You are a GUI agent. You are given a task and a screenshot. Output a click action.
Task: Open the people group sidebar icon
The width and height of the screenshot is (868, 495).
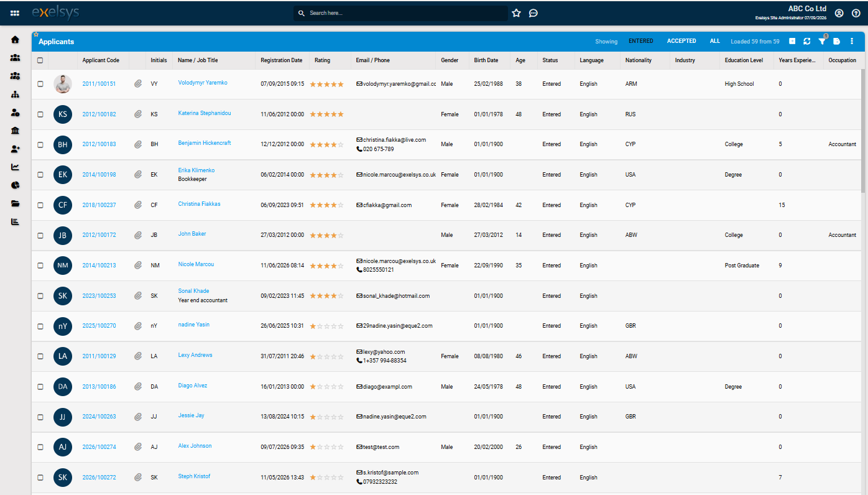(16, 58)
